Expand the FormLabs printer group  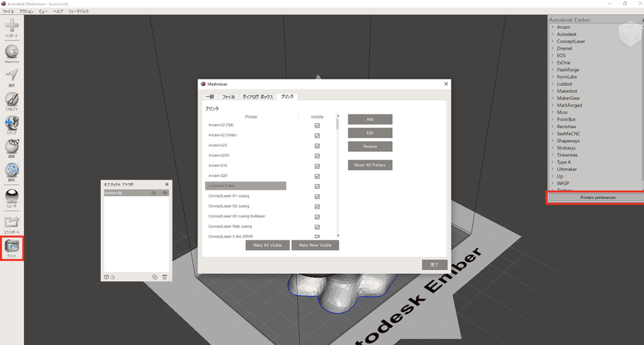[x=552, y=77]
